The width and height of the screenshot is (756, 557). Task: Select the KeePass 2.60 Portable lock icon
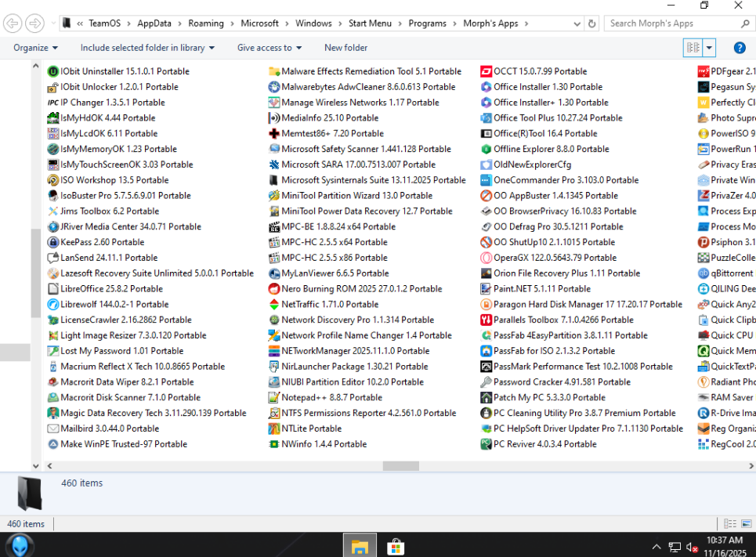53,242
